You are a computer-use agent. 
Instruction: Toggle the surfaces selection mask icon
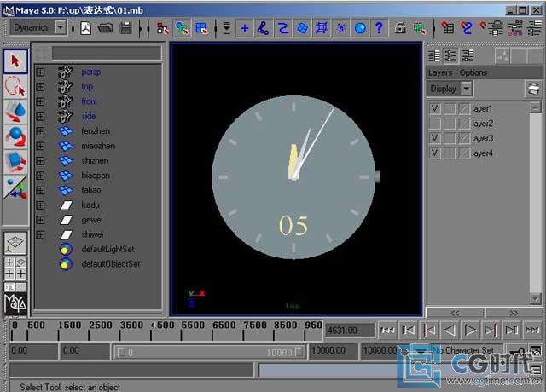click(x=302, y=28)
